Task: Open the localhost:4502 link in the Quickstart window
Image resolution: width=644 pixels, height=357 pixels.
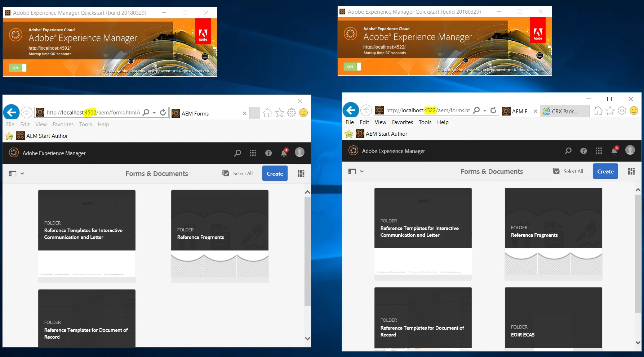Action: pos(50,48)
